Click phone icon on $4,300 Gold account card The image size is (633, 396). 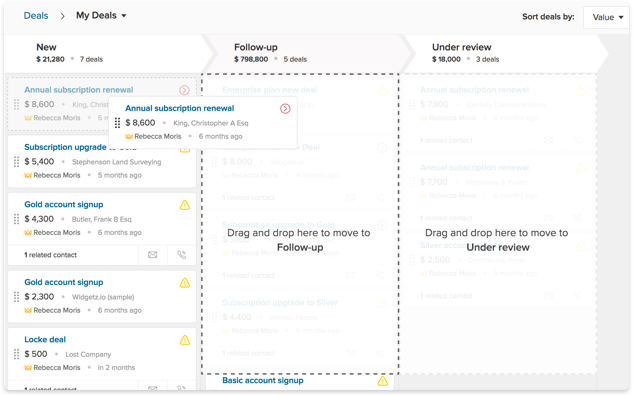pyautogui.click(x=182, y=255)
